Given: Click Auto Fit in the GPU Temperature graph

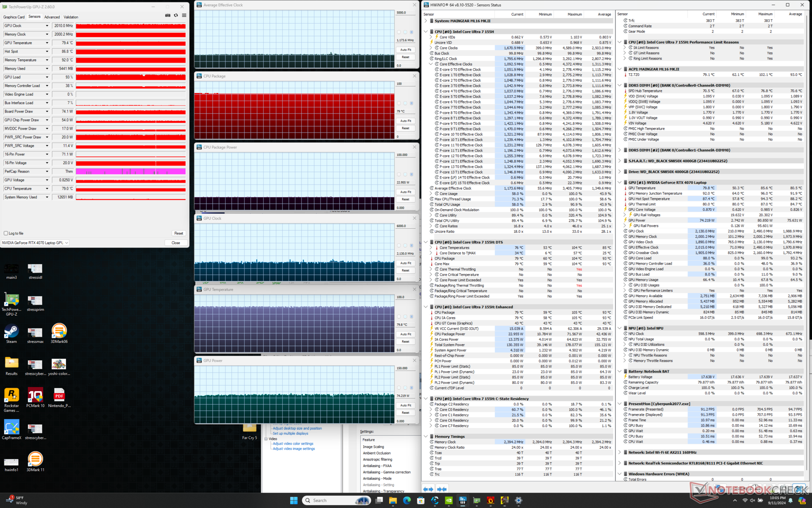Looking at the screenshot, I should [406, 334].
